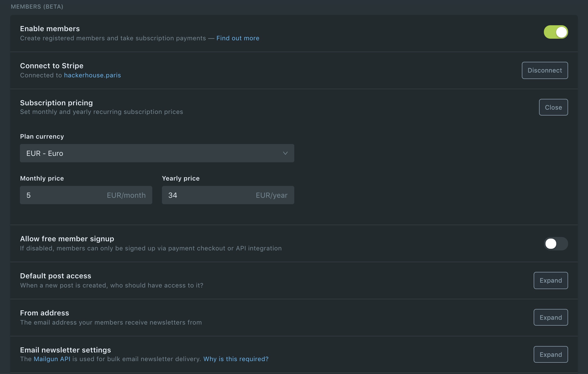
Task: Turn on Allow free member signup
Action: pos(555,244)
